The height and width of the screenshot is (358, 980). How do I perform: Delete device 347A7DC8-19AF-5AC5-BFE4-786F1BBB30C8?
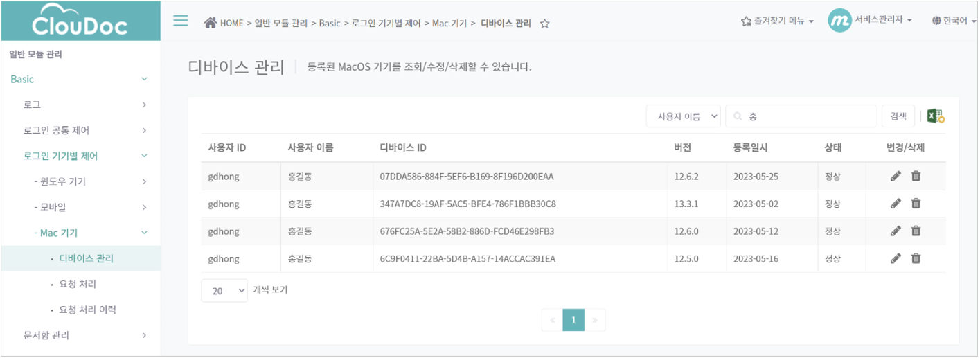(916, 204)
